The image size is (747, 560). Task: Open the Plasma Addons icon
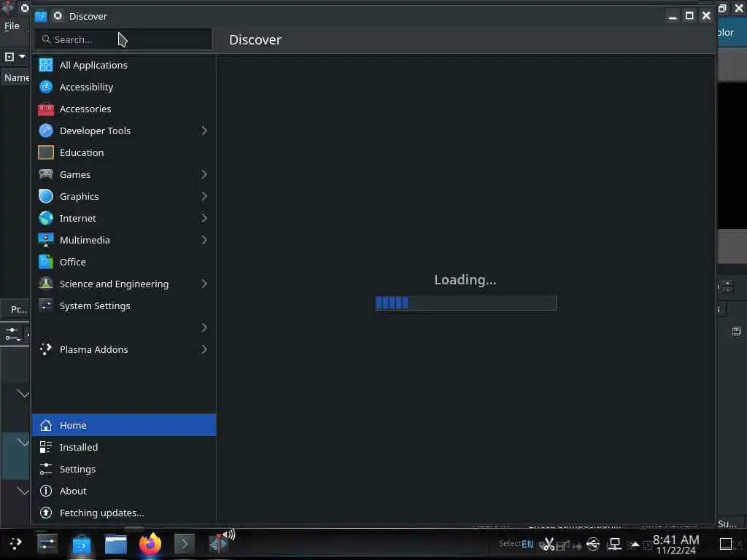pos(46,349)
